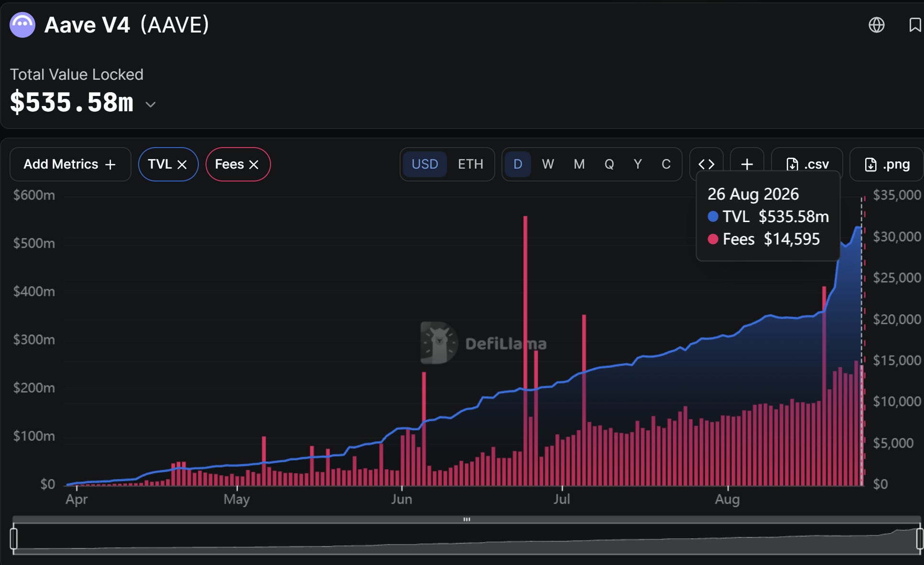This screenshot has height=565, width=924.
Task: Click the Jun label on the x-axis
Action: click(x=402, y=500)
